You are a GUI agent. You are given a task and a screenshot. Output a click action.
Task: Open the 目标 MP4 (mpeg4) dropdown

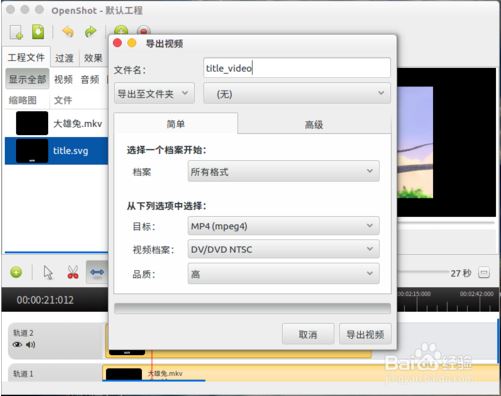[x=283, y=226]
